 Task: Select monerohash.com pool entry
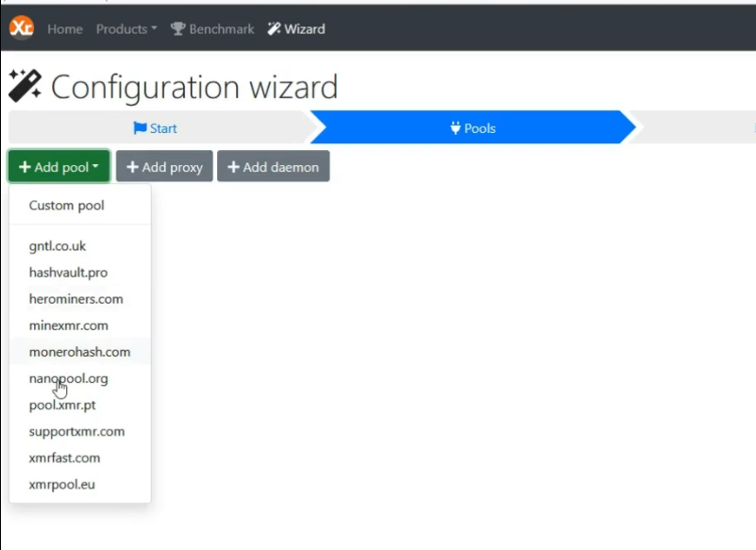pos(80,352)
